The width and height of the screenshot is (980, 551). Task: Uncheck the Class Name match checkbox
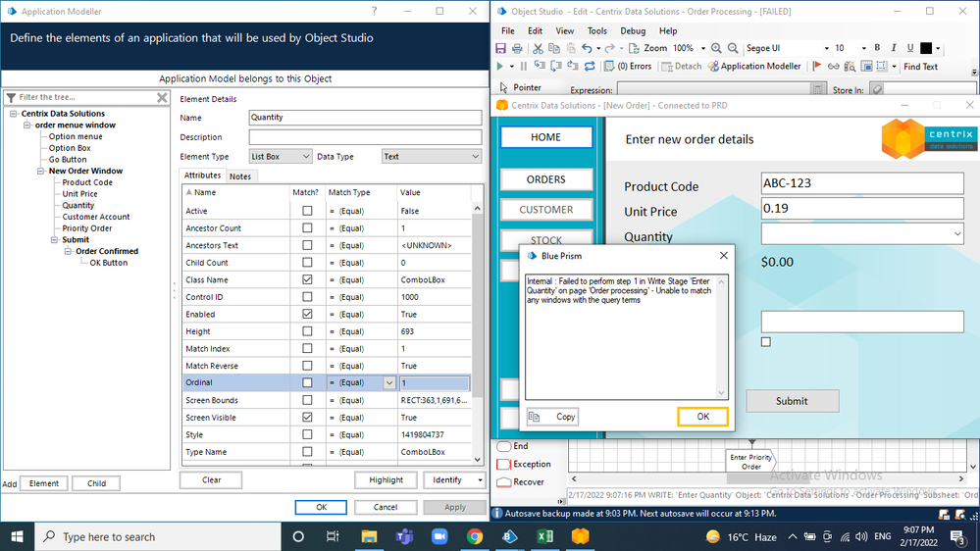(x=307, y=279)
